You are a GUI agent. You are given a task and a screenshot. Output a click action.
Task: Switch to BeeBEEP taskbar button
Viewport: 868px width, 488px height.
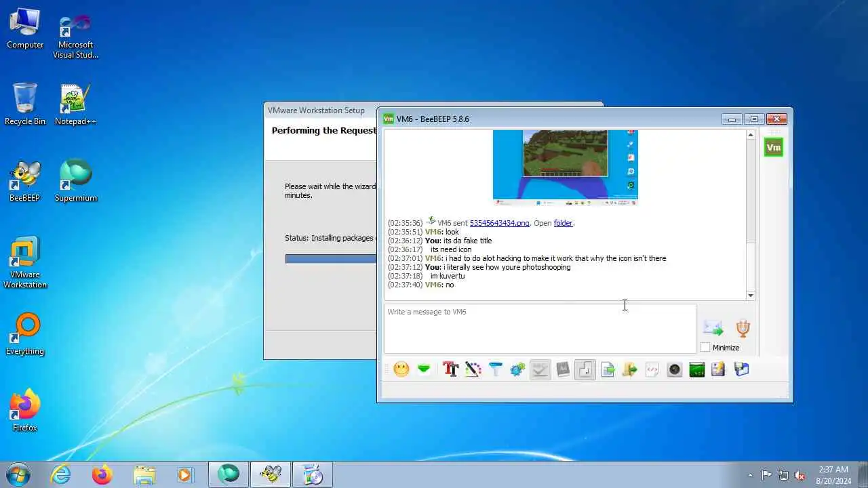coord(271,475)
